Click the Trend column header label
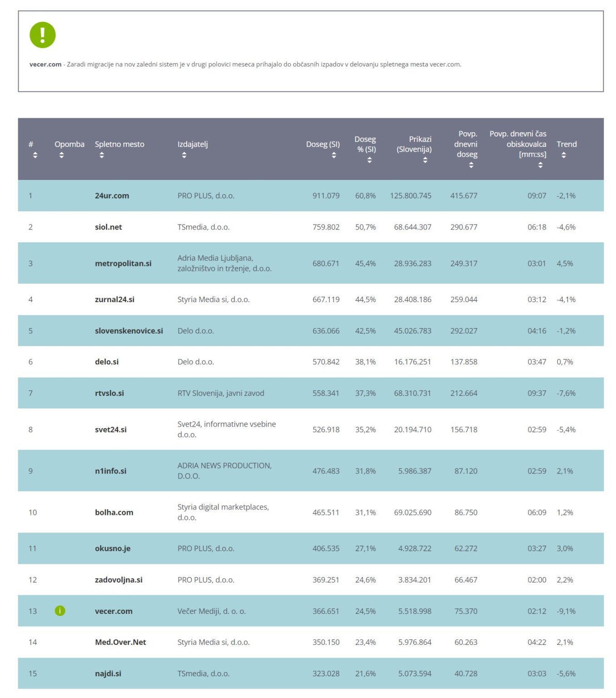616x698 pixels. tap(566, 145)
